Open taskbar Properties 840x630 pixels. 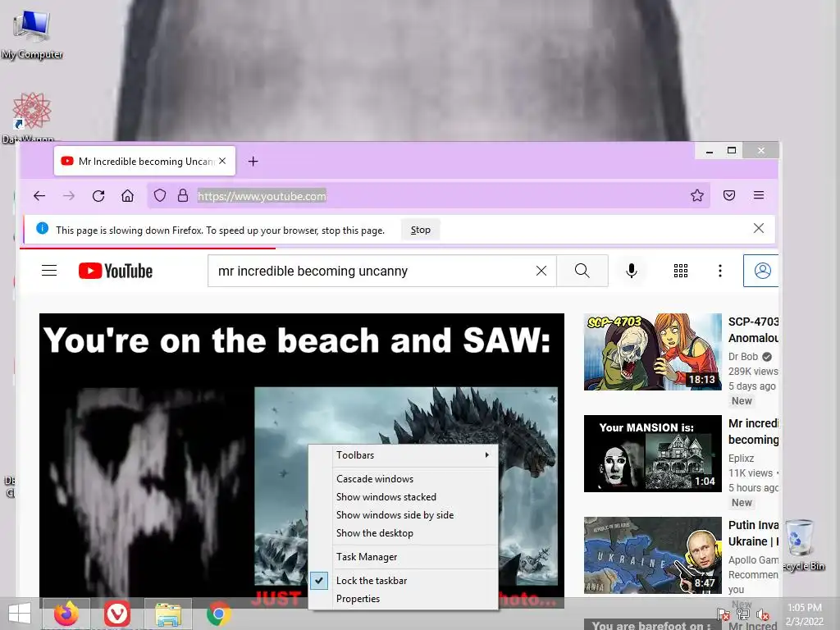[x=403, y=599]
